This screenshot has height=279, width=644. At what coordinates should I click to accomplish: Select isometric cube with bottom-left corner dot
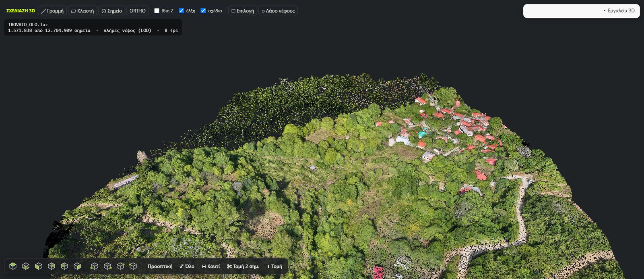95,266
